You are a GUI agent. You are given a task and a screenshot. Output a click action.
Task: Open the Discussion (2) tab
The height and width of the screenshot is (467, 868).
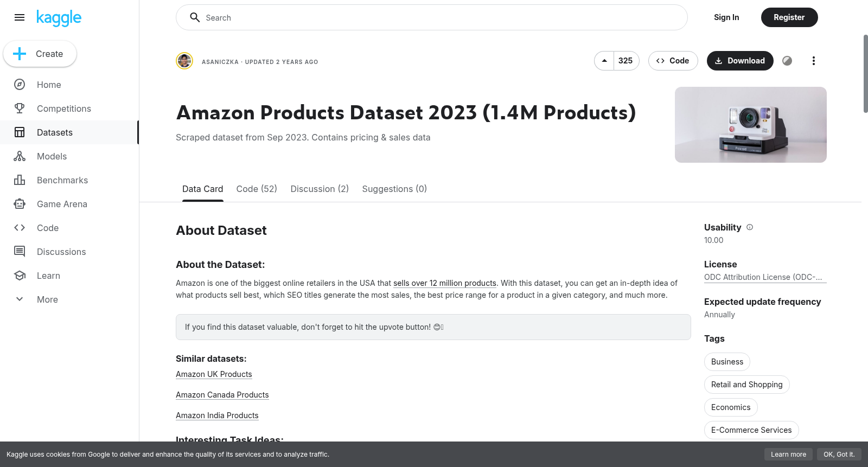[x=320, y=189]
